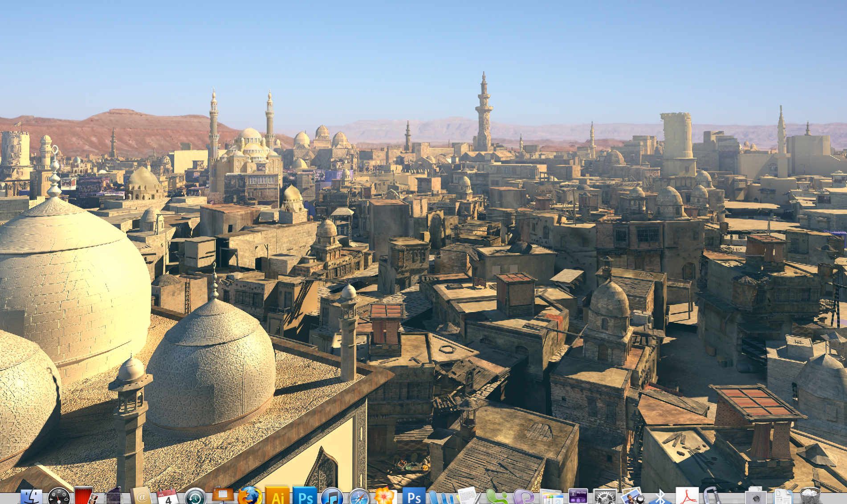Launch Adobe Acrobat from the dock

[687, 496]
